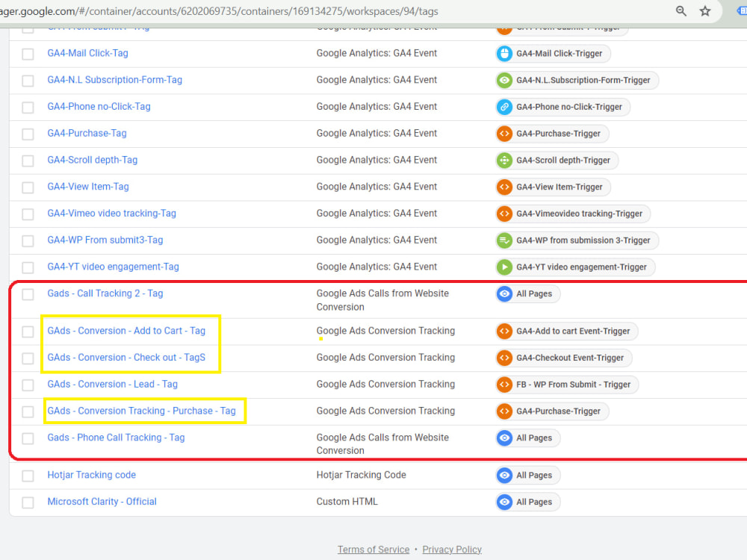The height and width of the screenshot is (560, 747).
Task: Click All Pages icon in Microsoft Clarity row
Action: (504, 502)
